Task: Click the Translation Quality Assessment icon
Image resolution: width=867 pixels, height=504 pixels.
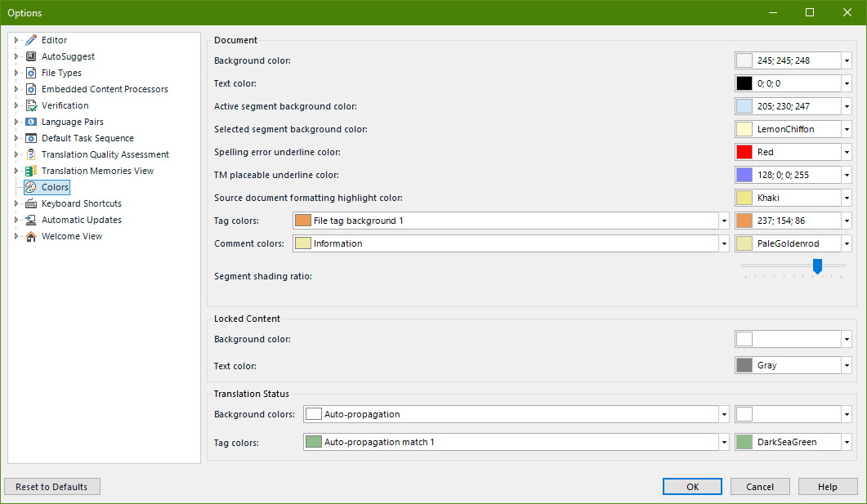Action: click(31, 154)
